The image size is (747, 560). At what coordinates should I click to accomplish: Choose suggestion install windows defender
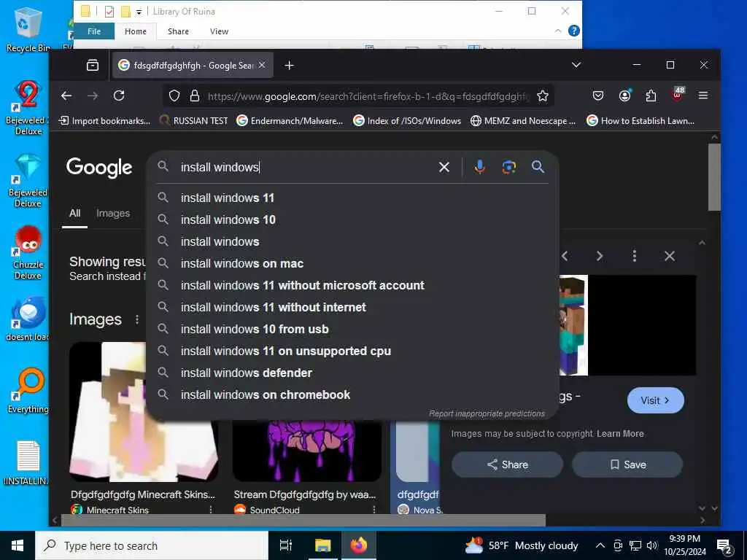pyautogui.click(x=352, y=373)
